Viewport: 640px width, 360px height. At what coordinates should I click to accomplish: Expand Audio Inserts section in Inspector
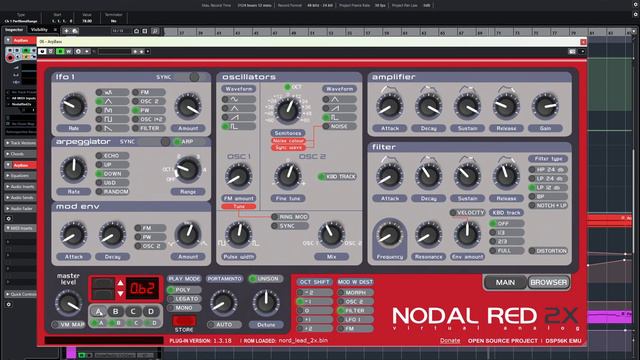(x=20, y=187)
